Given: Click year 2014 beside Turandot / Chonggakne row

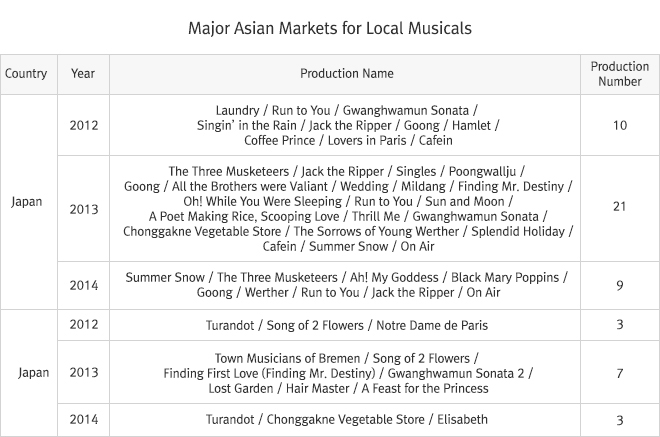Looking at the screenshot, I should 84,420.
